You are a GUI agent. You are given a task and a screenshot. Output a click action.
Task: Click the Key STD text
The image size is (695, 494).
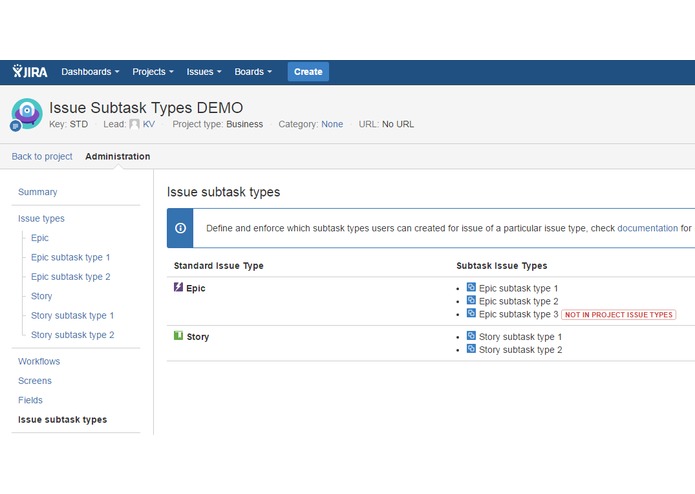[68, 124]
